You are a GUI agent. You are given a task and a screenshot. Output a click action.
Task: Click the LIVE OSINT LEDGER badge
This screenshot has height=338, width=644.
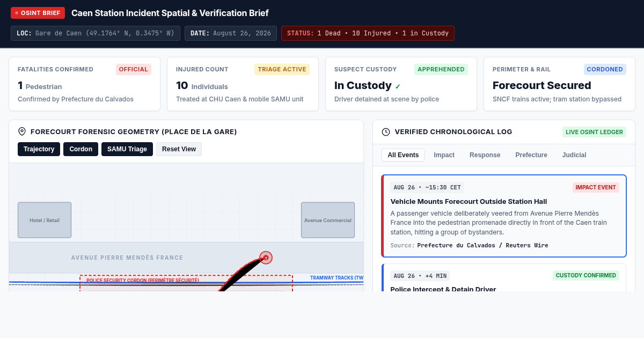coord(594,132)
